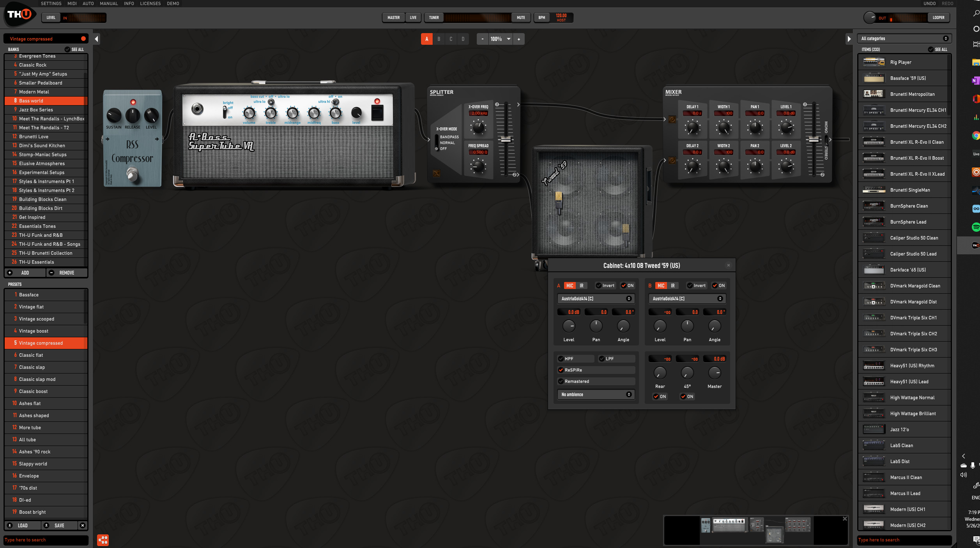Click the mixer output level fader
The height and width of the screenshot is (548, 980).
click(x=814, y=139)
